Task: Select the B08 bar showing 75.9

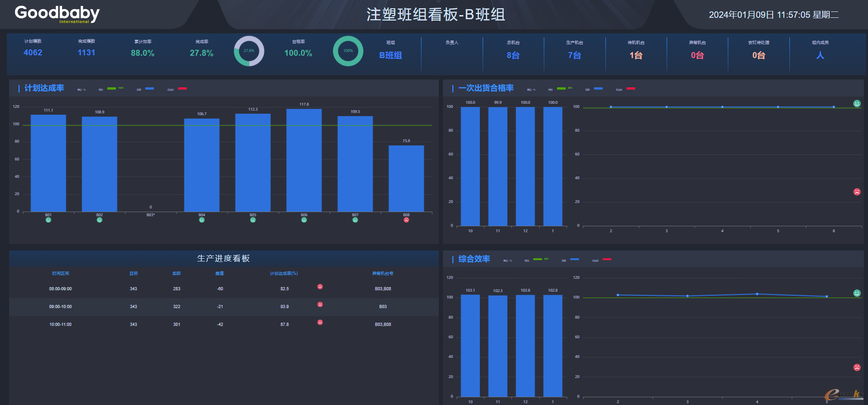Action: [x=406, y=178]
